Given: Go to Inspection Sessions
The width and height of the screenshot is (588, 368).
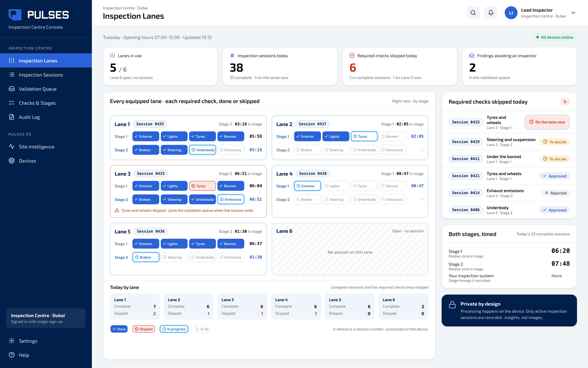Looking at the screenshot, I should coord(46,75).
